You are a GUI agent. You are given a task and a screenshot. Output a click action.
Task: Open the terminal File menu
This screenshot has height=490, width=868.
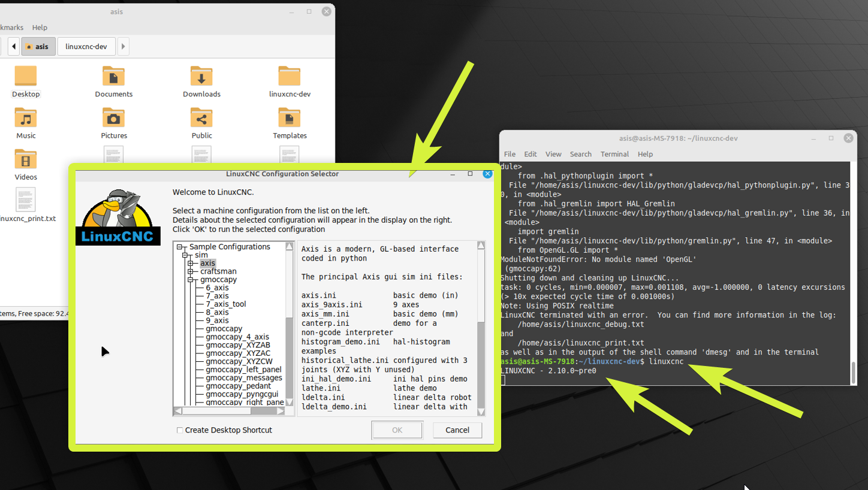tap(510, 154)
